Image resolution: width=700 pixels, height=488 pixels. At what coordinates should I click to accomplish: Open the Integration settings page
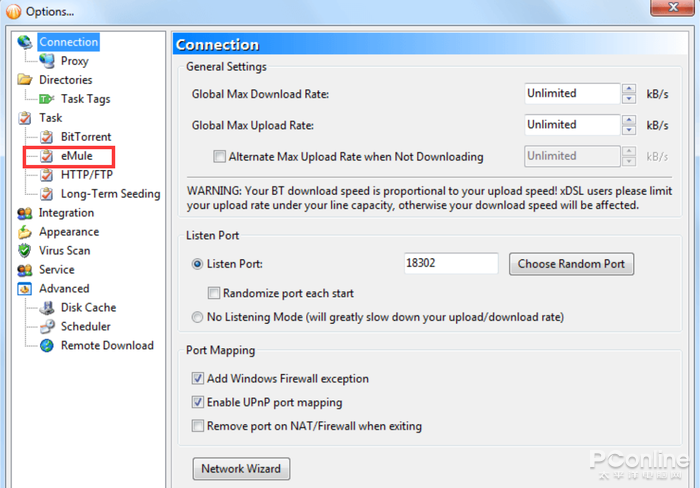(66, 213)
